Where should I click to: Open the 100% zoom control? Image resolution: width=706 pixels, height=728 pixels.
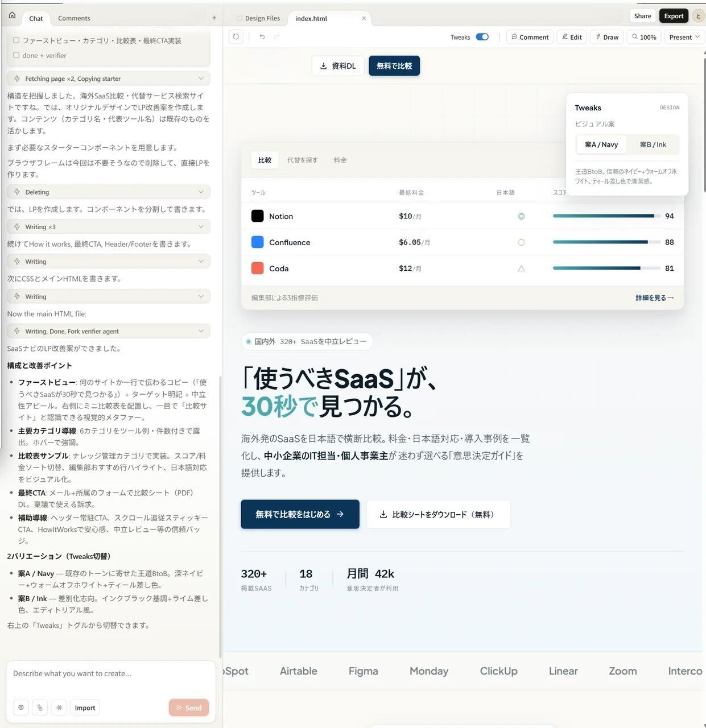[x=644, y=37]
